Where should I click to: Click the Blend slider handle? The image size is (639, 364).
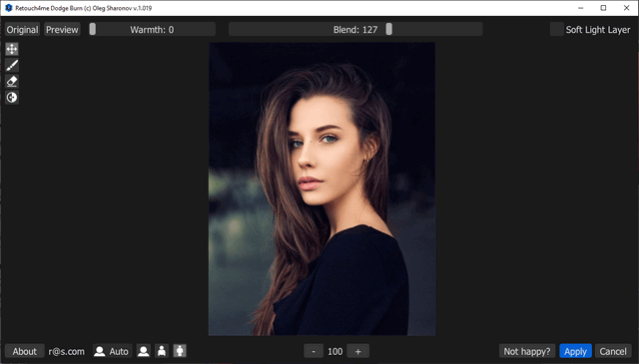click(x=389, y=29)
